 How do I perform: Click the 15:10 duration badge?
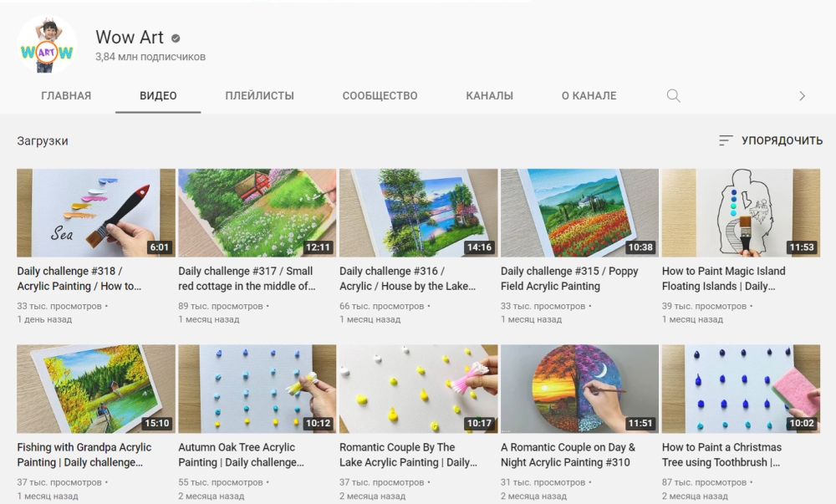pos(157,423)
